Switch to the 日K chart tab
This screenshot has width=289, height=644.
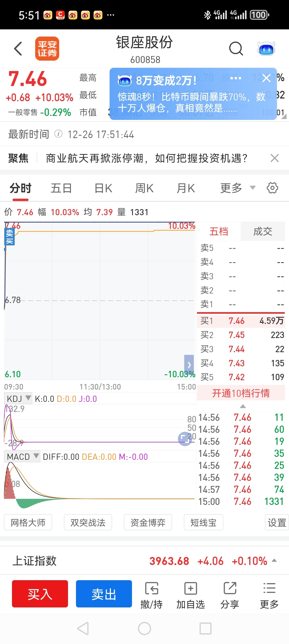(103, 188)
